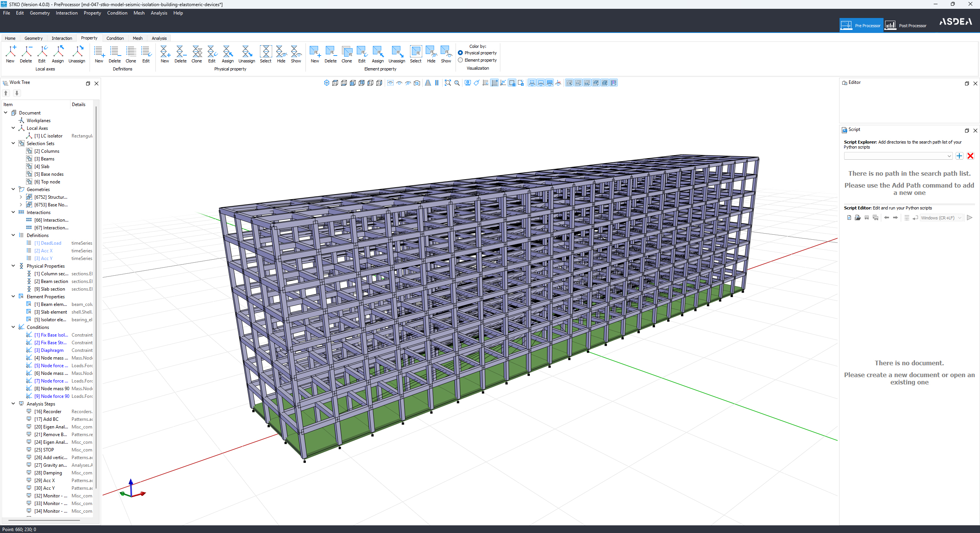Screen dimensions: 980x533
Task: Open the Help menu
Action: click(178, 13)
